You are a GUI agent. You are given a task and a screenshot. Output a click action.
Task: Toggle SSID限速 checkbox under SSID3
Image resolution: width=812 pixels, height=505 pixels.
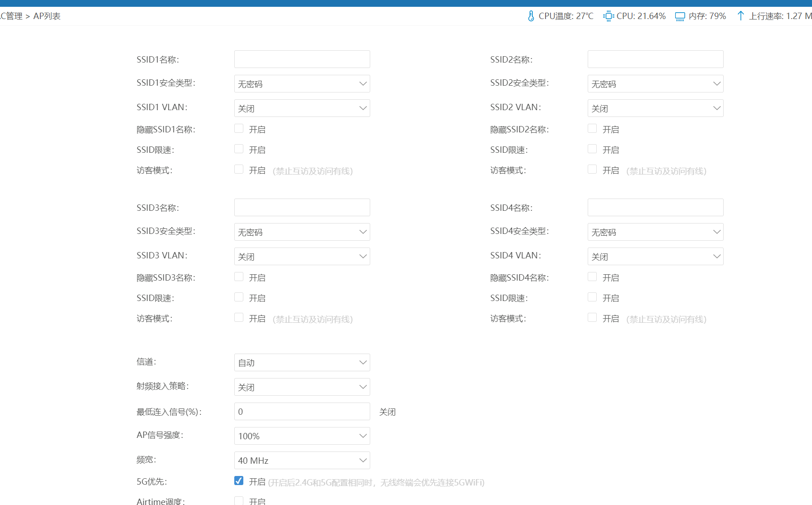pos(239,297)
